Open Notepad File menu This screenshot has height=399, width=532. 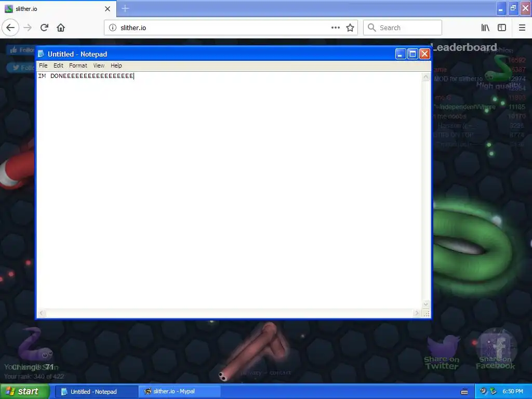coord(43,65)
